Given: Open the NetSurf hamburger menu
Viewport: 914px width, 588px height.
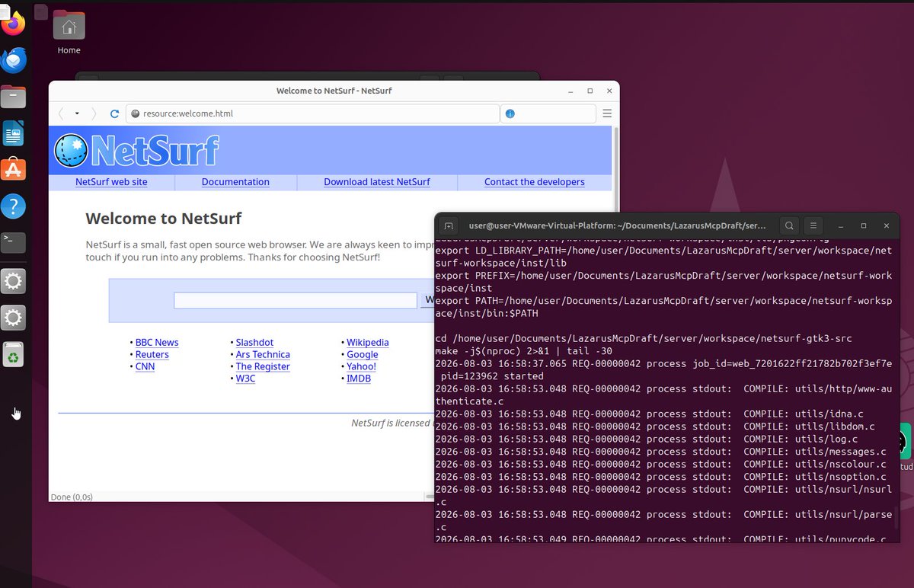Looking at the screenshot, I should (607, 113).
